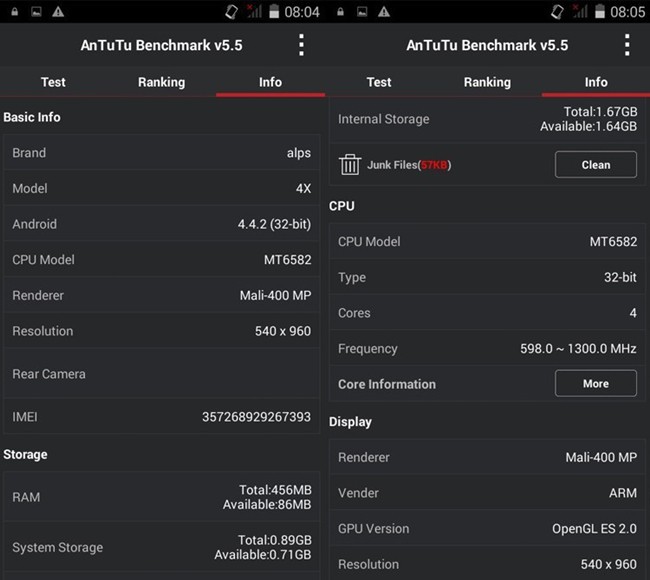Tap the RAM storage row
The width and height of the screenshot is (650, 580).
tap(161, 497)
